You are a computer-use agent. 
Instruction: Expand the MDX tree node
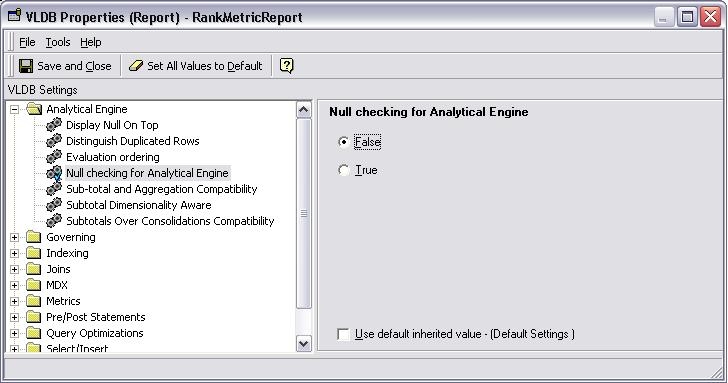tap(14, 286)
